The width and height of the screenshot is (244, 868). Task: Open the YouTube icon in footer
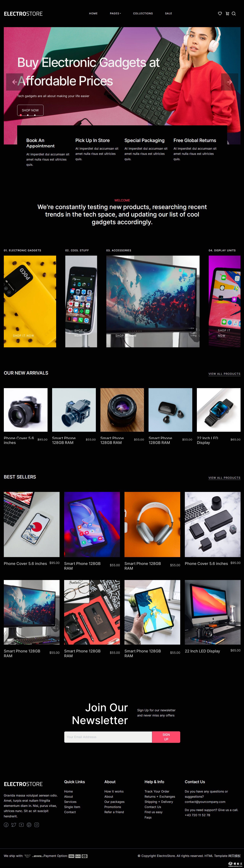tap(22, 825)
